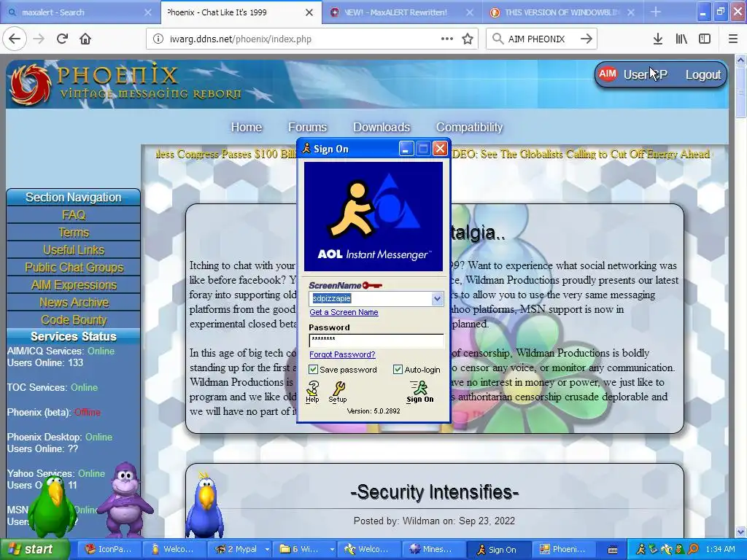Image resolution: width=747 pixels, height=560 pixels.
Task: Open AIM Expressions link
Action: pyautogui.click(x=74, y=285)
